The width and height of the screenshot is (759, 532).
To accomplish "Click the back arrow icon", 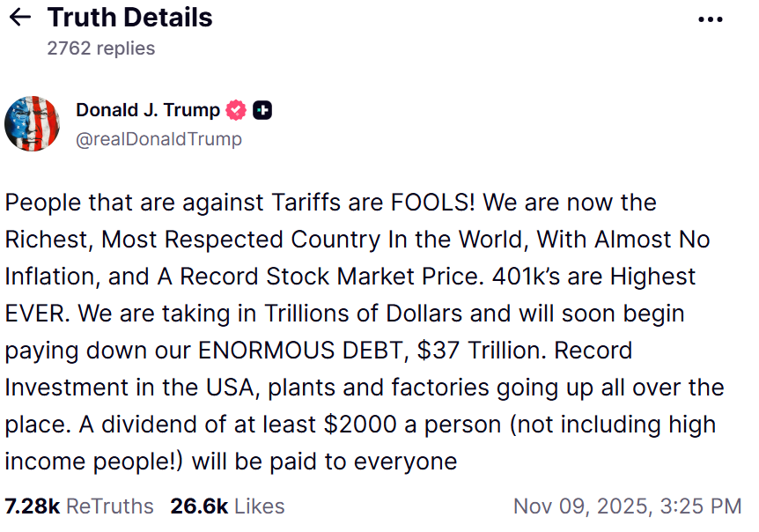I will (19, 18).
